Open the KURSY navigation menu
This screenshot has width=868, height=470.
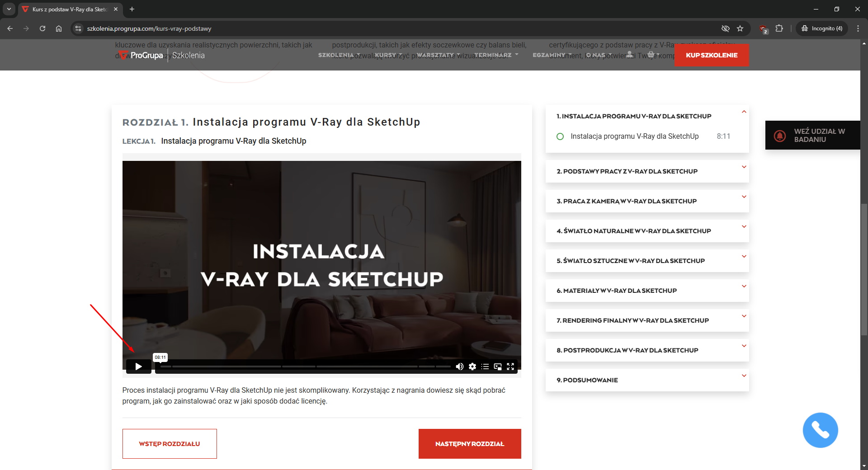tap(388, 55)
